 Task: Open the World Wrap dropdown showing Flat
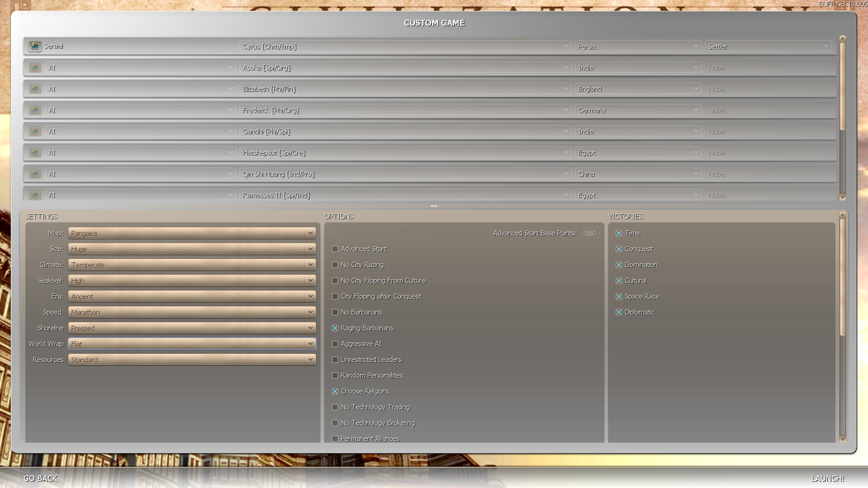point(192,344)
